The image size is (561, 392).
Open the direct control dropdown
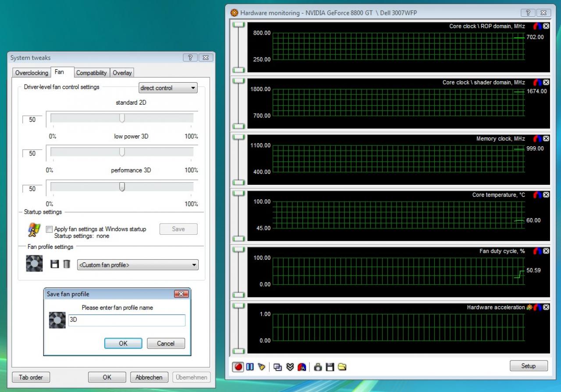pos(168,88)
